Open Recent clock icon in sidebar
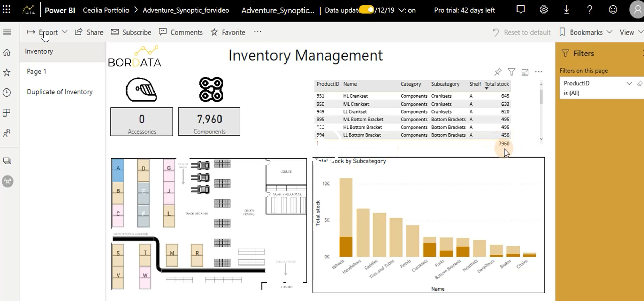 (7, 93)
